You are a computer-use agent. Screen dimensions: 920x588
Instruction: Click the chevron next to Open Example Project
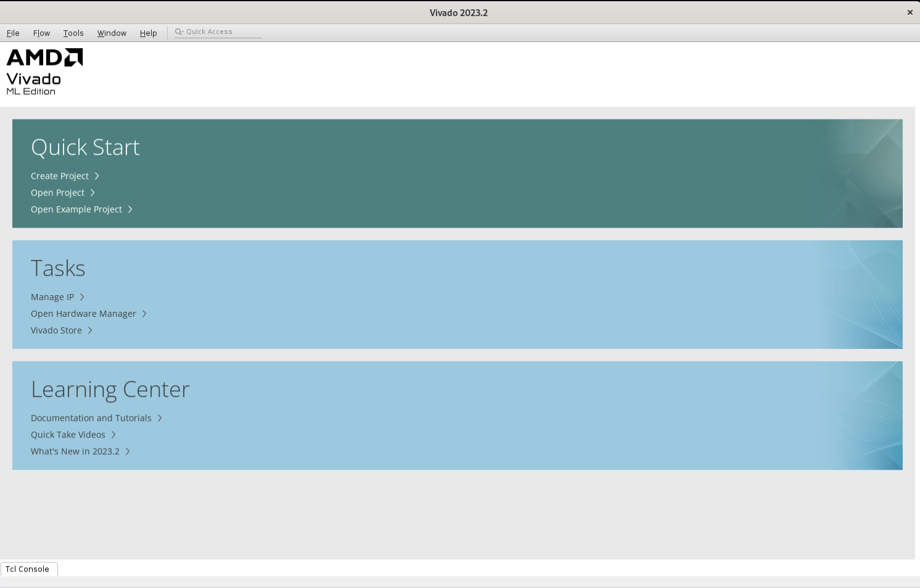130,210
